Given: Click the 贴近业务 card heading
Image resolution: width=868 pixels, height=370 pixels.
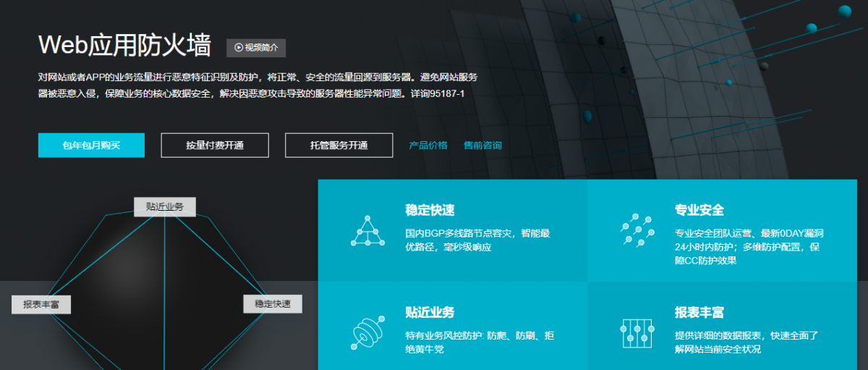Looking at the screenshot, I should click(x=430, y=313).
